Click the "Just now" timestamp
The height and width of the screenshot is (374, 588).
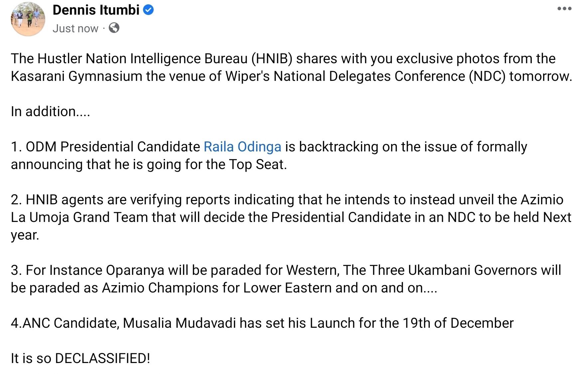pyautogui.click(x=75, y=29)
